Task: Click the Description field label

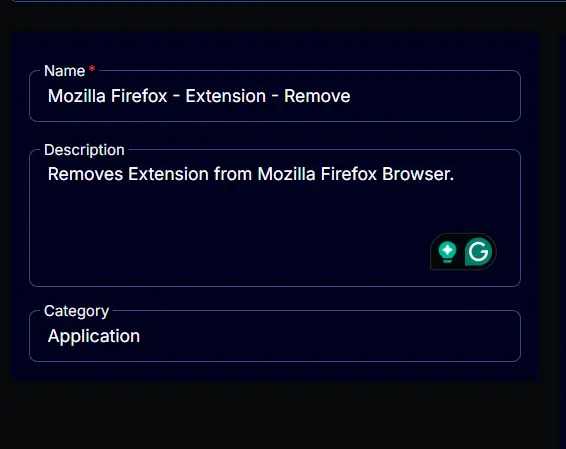Action: 84,150
